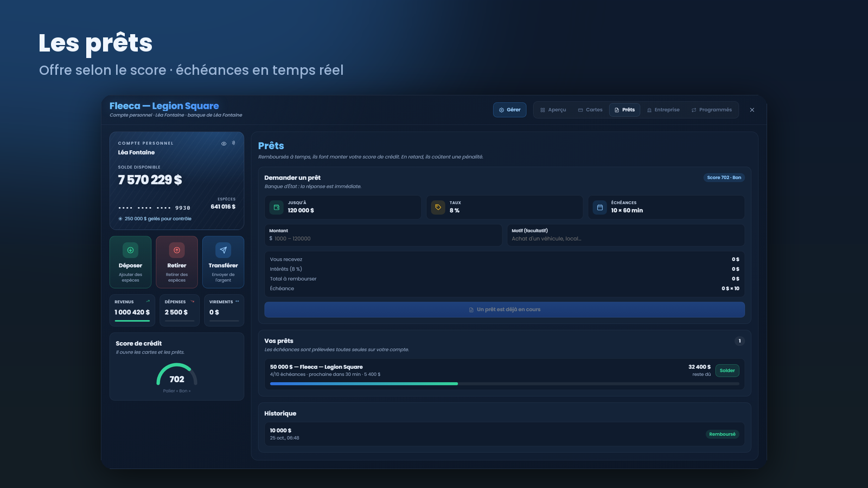
Task: Click the icon on the Virements tile
Action: (237, 301)
